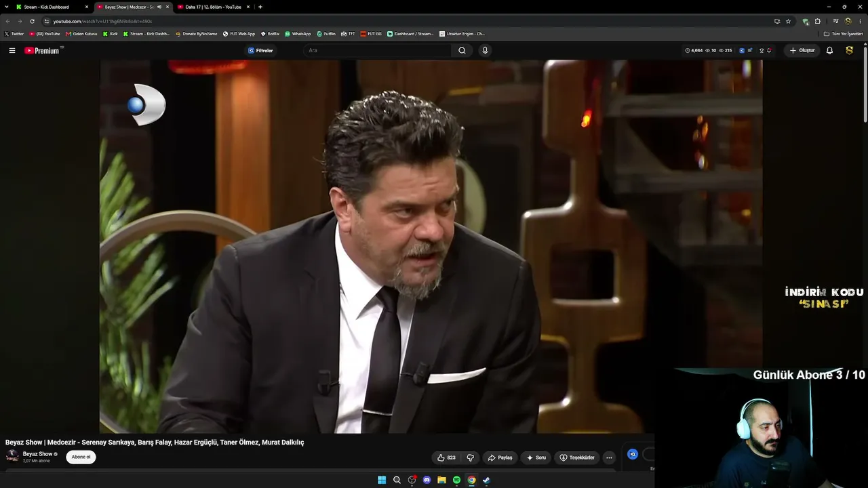Bookmark this page with the star
The height and width of the screenshot is (488, 868).
[788, 21]
